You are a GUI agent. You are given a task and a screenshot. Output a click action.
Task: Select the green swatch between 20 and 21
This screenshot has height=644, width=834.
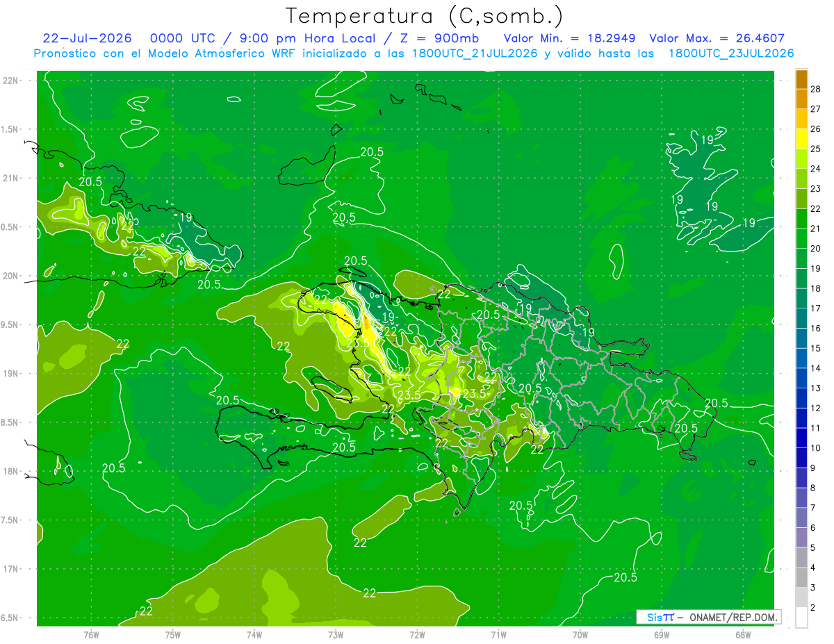click(x=801, y=238)
